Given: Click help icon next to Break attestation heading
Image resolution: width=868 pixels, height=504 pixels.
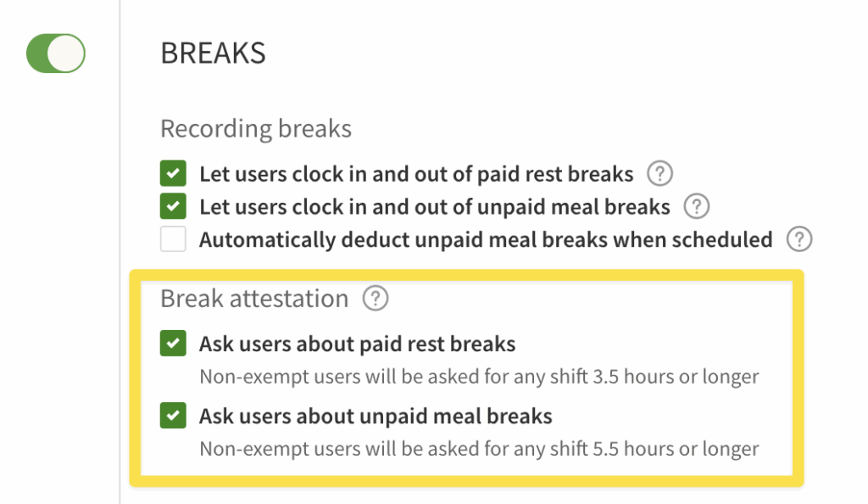Looking at the screenshot, I should pos(375,299).
